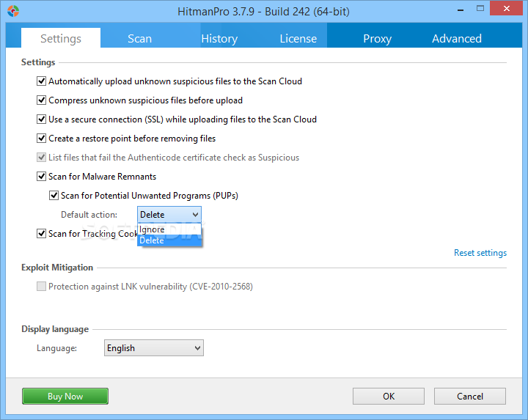Collapse the Default action Delete dropdown
Screen dimensions: 528x420
click(169, 214)
